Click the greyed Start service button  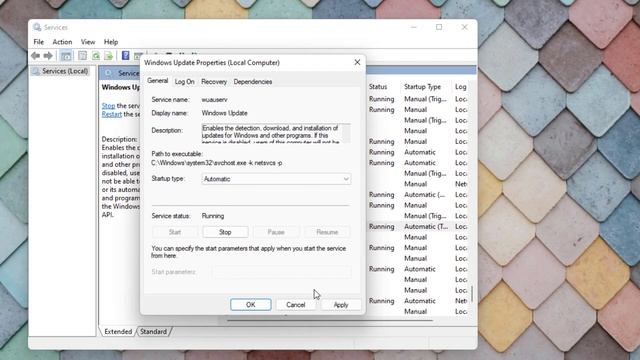[x=175, y=232]
